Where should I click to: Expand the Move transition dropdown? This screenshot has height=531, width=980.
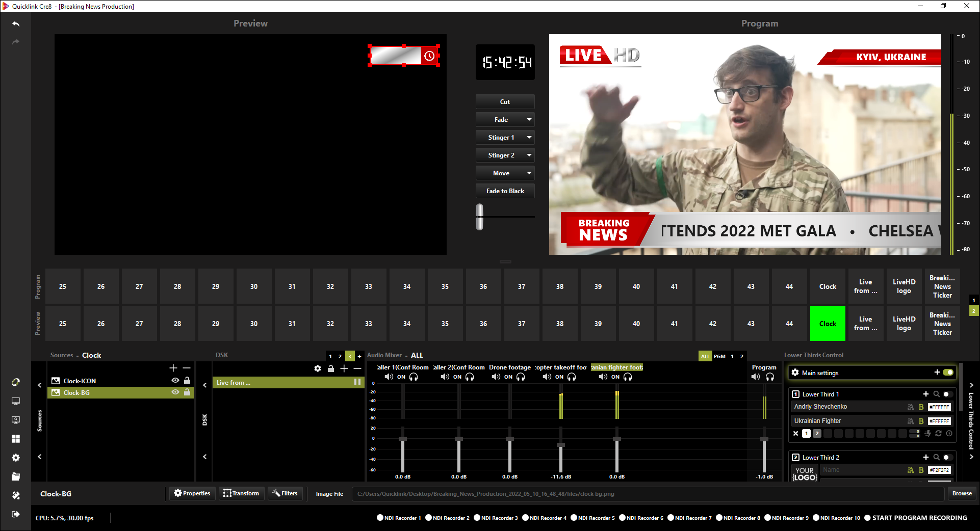(529, 173)
